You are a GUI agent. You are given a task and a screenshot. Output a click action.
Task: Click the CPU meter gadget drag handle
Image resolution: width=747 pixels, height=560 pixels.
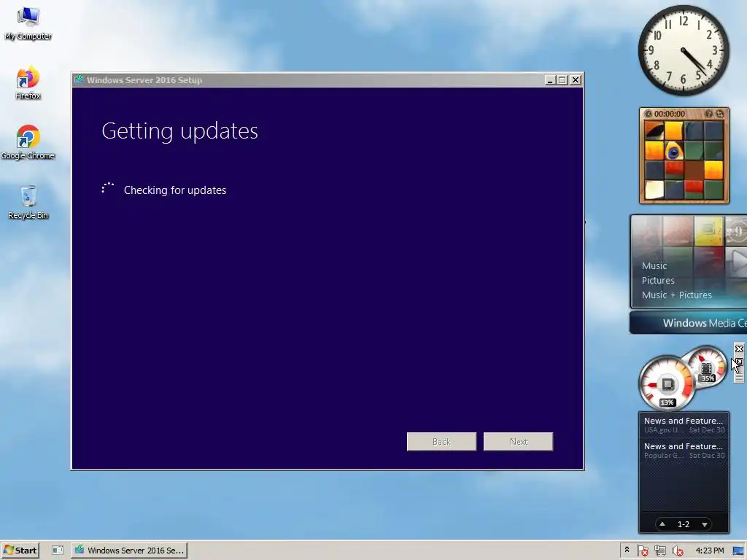pyautogui.click(x=739, y=377)
